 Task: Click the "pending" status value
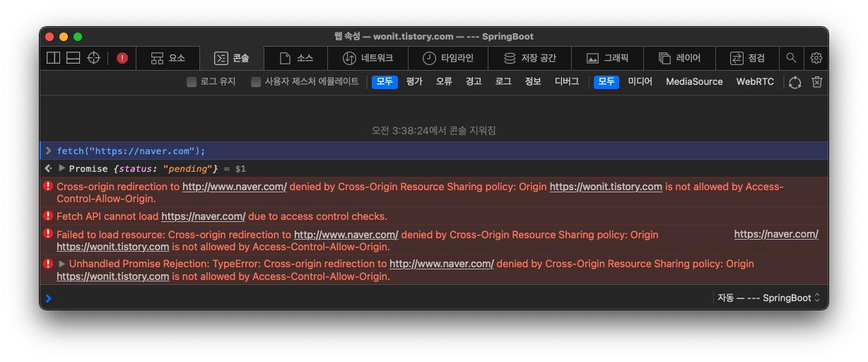pyautogui.click(x=187, y=169)
